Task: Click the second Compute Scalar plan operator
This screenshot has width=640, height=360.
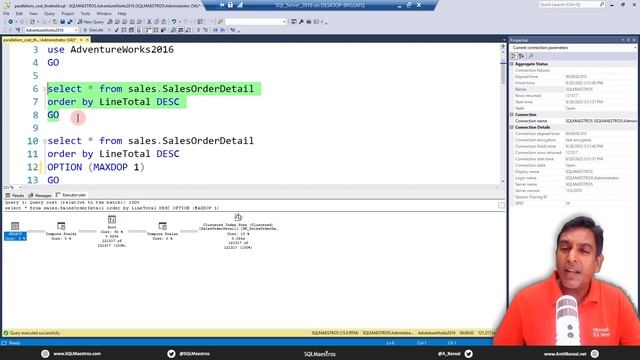Action: click(x=162, y=231)
